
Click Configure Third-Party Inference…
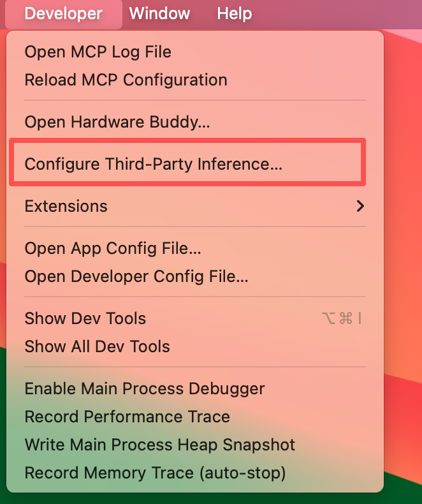coord(153,164)
